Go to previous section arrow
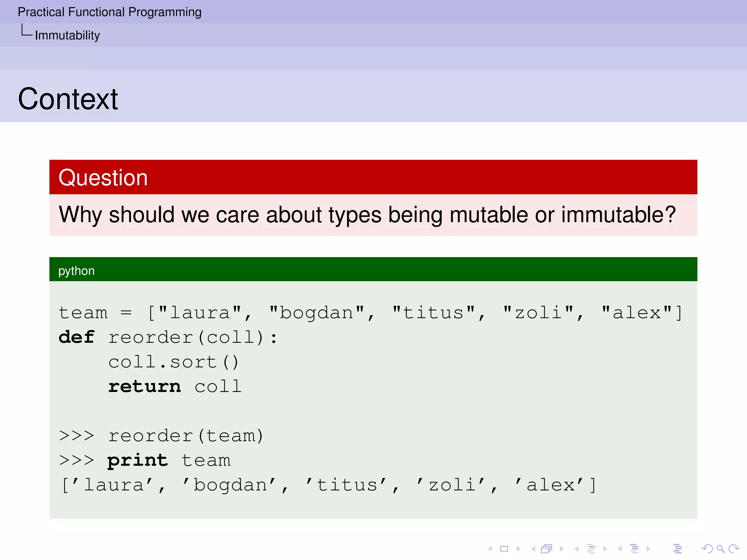 620,548
